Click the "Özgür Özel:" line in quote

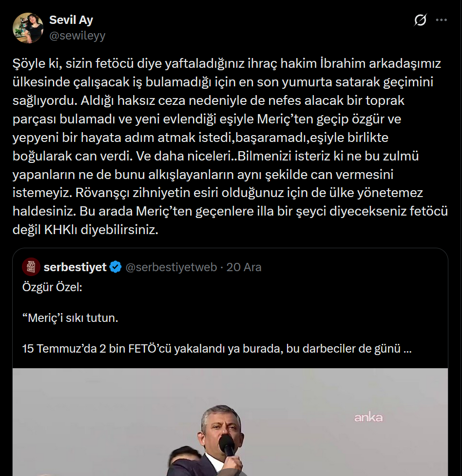click(53, 287)
